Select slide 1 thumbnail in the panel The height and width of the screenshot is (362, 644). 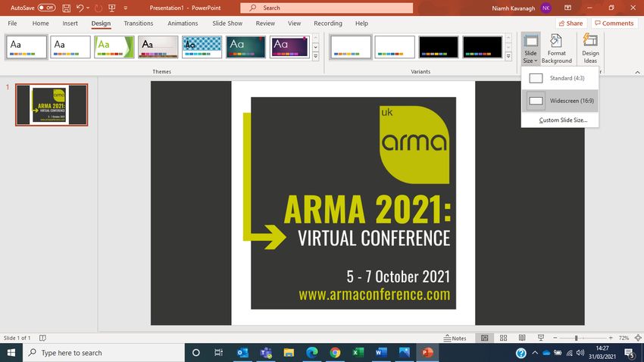[52, 105]
